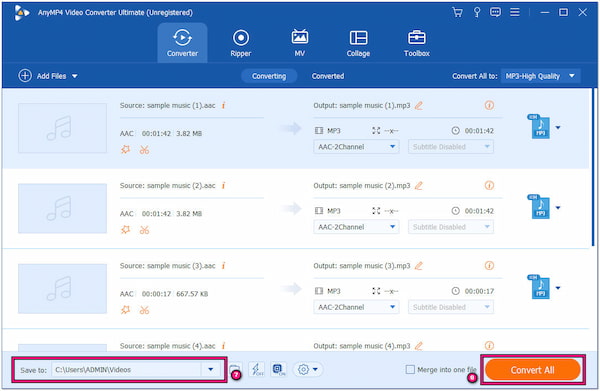Select sample music (3) thumbnail
The image size is (600, 391).
(62, 288)
